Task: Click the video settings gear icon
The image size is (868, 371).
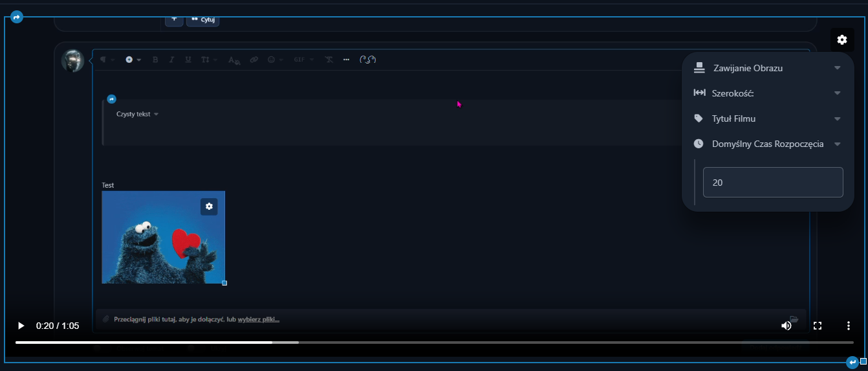Action: tap(841, 40)
